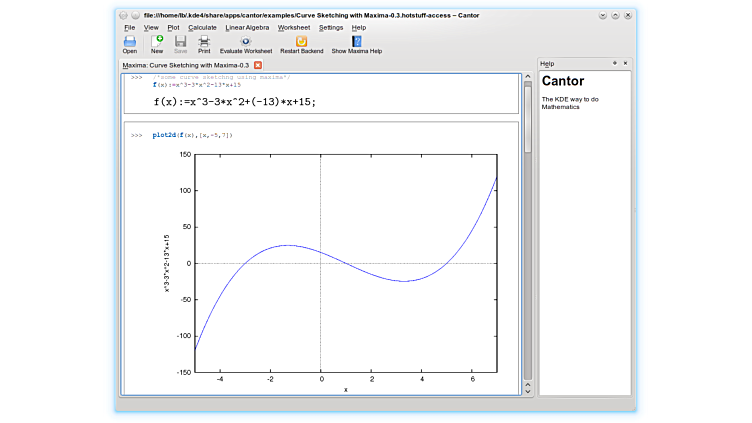Click the Open worksheet toolbar icon
Screen dimensions: 752x423
coord(130,43)
